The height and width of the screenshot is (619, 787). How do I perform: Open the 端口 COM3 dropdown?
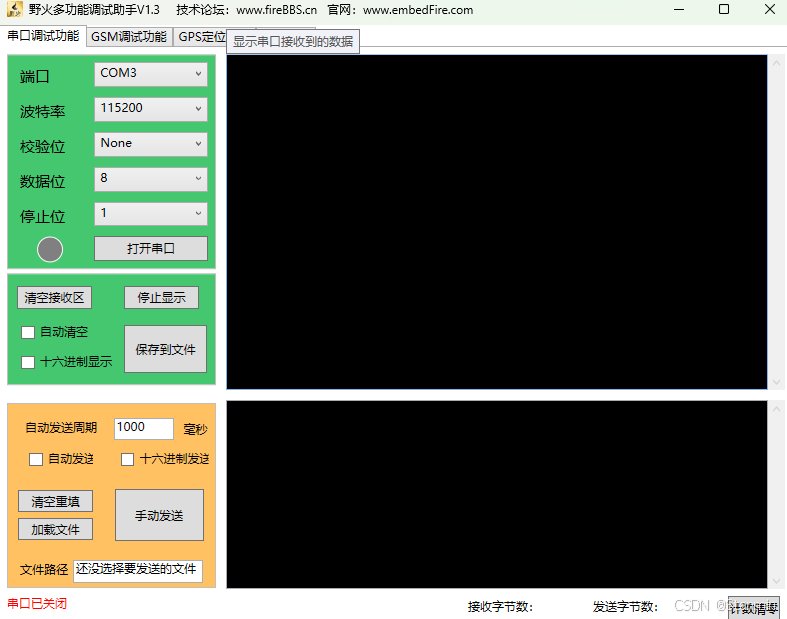pyautogui.click(x=151, y=74)
